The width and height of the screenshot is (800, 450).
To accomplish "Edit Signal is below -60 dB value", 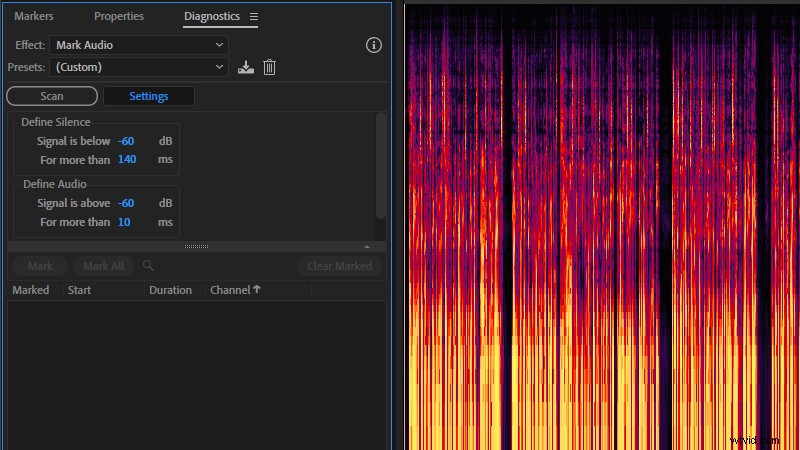I will coord(126,141).
